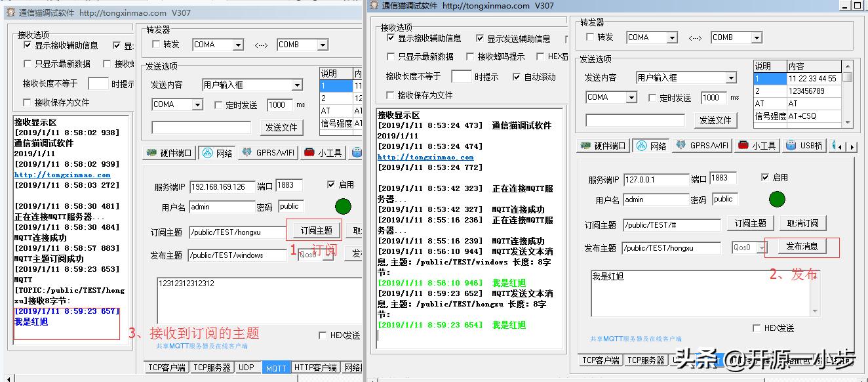The width and height of the screenshot is (868, 382).
Task: Select 硬件端口 icon in the right window
Action: [x=602, y=146]
